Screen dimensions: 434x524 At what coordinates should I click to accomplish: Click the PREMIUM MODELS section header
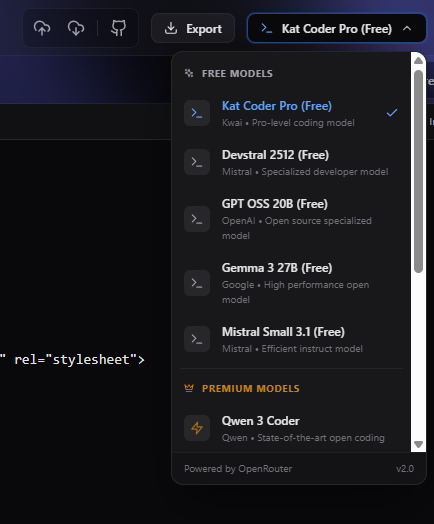[251, 389]
